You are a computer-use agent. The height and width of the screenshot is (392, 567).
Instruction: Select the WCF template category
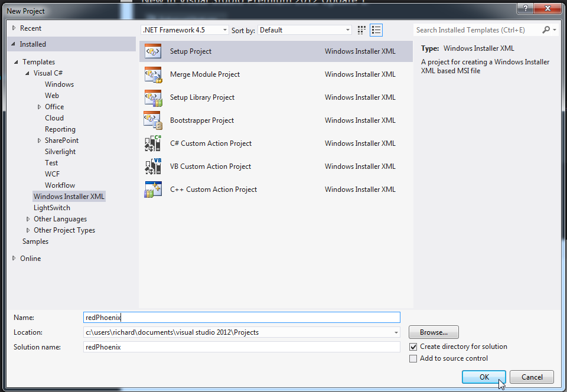(52, 174)
